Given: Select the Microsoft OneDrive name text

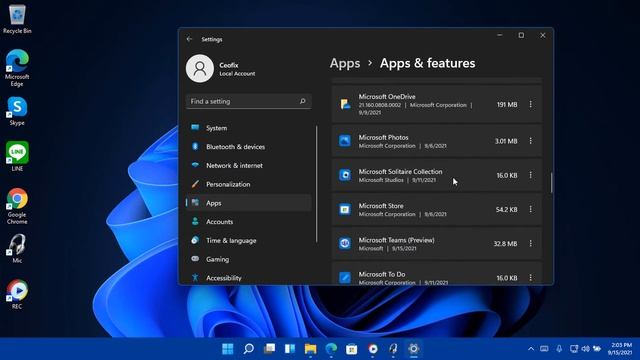Looking at the screenshot, I should coord(387,97).
